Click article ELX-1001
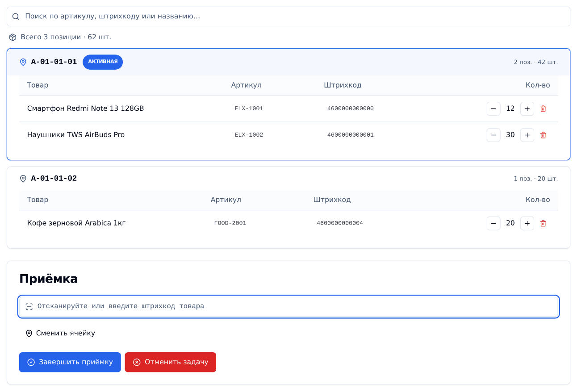The height and width of the screenshot is (392, 577). [249, 108]
